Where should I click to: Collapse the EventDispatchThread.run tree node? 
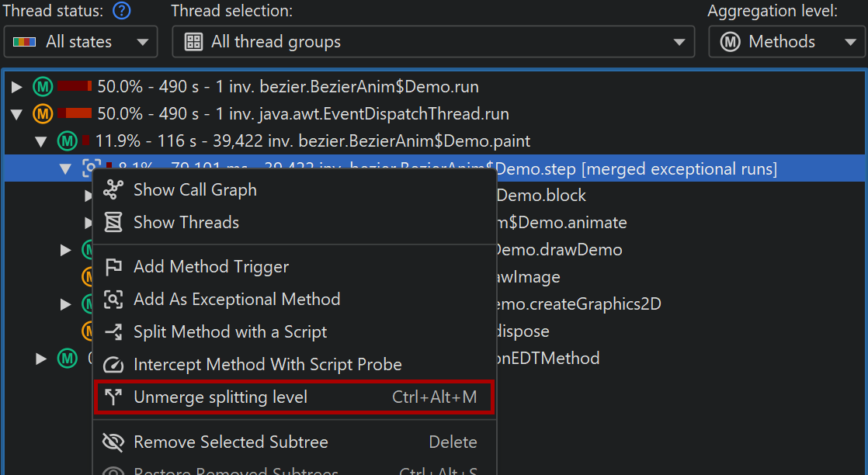(x=16, y=114)
